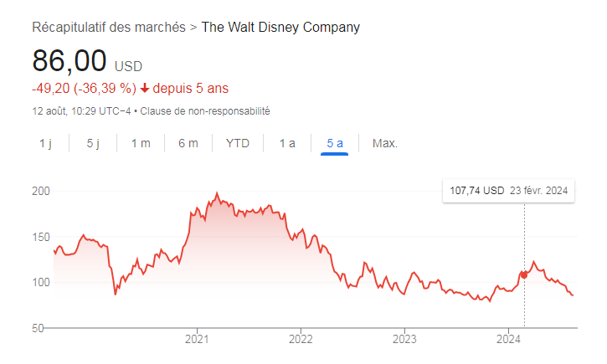Click the 2024 x-axis year label

tap(509, 339)
